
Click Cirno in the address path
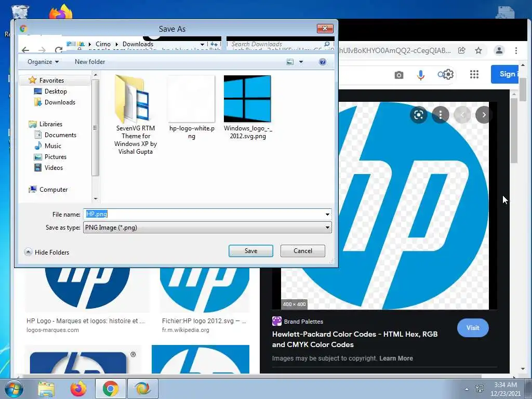point(103,44)
